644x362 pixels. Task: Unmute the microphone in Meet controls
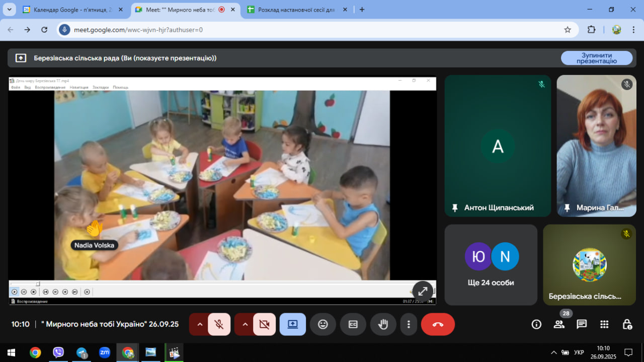(x=219, y=324)
